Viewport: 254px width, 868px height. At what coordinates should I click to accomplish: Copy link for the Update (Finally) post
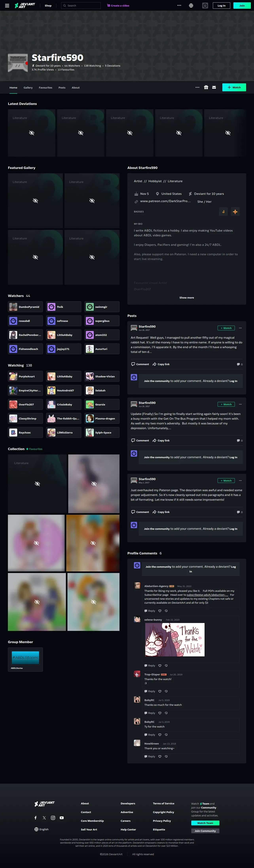pyautogui.click(x=161, y=440)
